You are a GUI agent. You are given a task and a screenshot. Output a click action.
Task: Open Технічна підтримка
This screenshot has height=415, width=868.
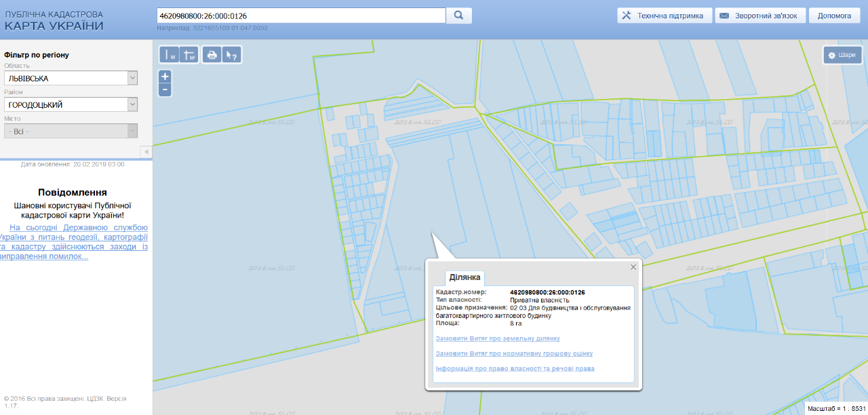665,16
